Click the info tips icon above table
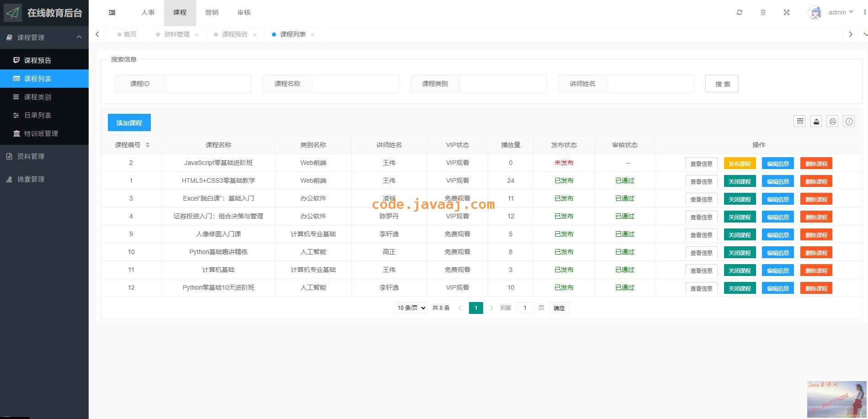 [849, 122]
